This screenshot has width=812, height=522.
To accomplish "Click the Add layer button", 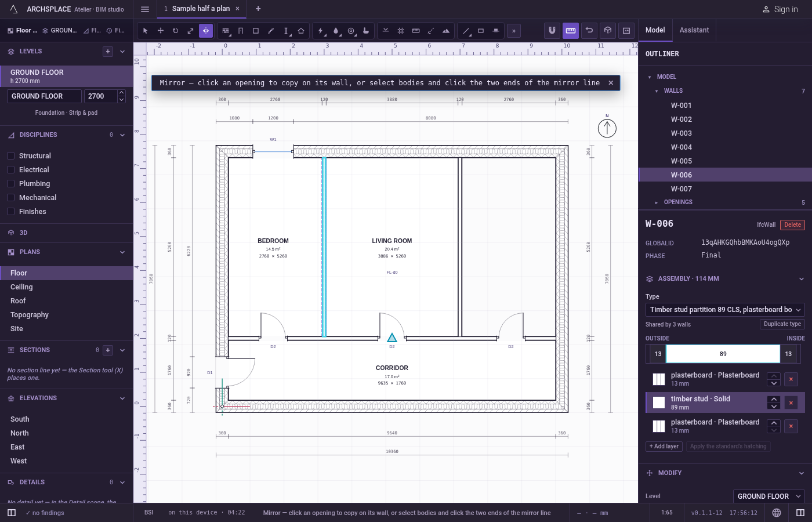I will [x=664, y=447].
